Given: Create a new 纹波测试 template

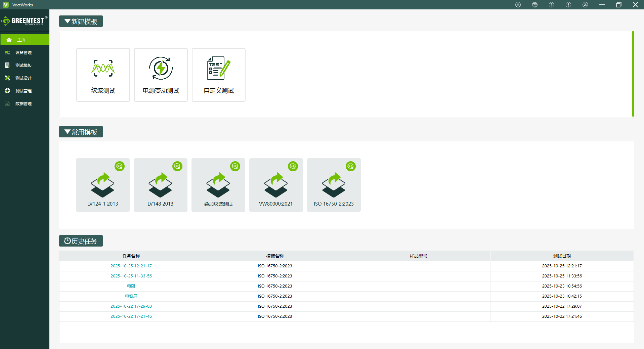Looking at the screenshot, I should pos(103,75).
